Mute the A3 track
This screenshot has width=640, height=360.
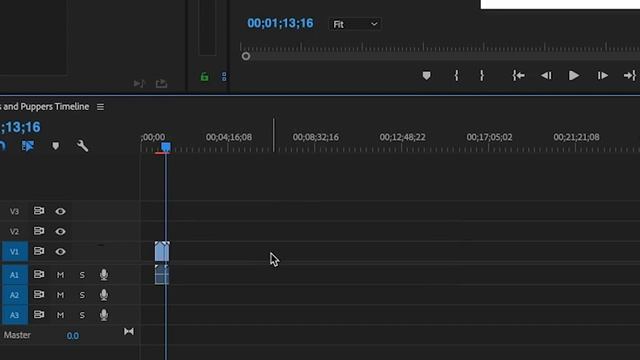60,315
